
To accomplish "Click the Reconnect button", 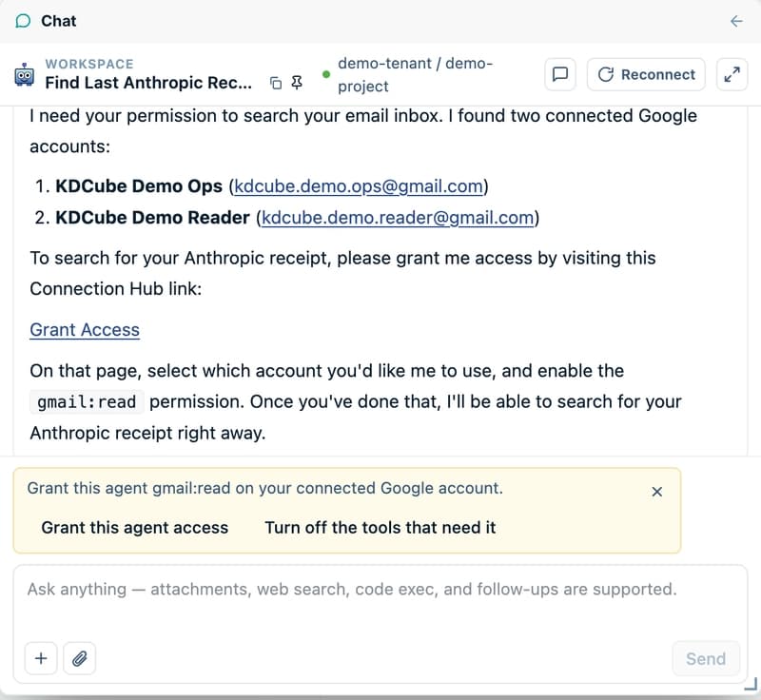I will [646, 74].
